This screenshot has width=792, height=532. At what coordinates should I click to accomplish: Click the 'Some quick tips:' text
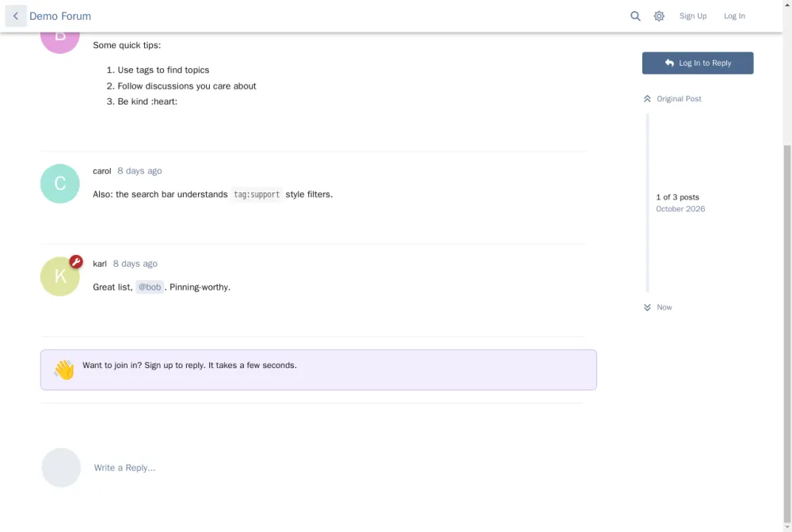click(127, 45)
